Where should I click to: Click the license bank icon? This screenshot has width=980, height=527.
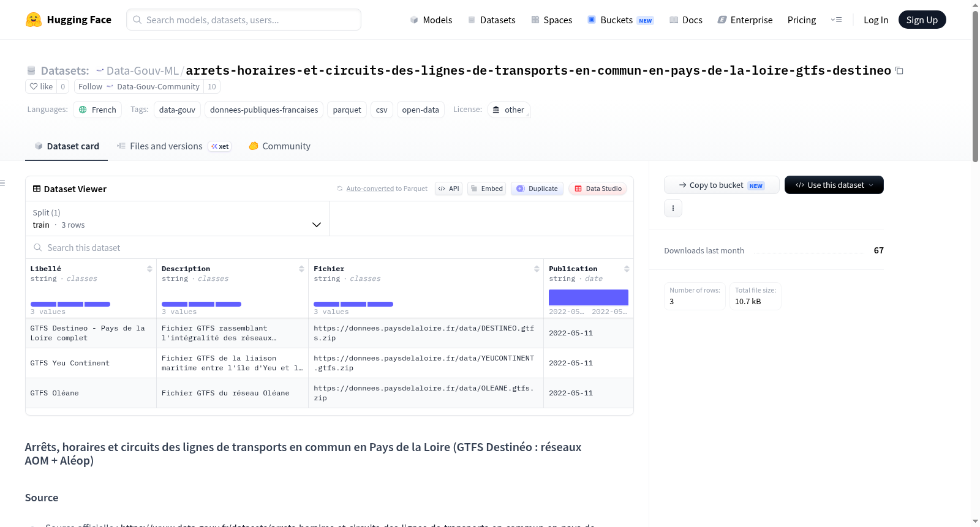tap(496, 110)
